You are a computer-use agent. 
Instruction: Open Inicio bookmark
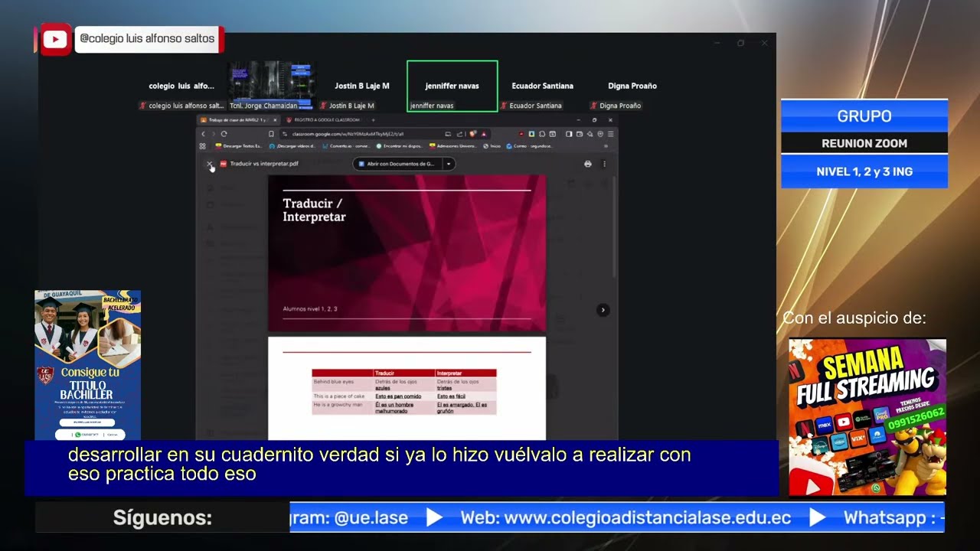(492, 146)
